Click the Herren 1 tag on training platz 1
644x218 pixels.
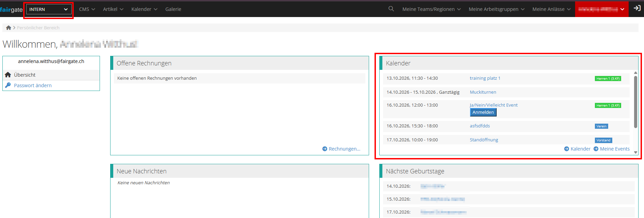coord(608,79)
